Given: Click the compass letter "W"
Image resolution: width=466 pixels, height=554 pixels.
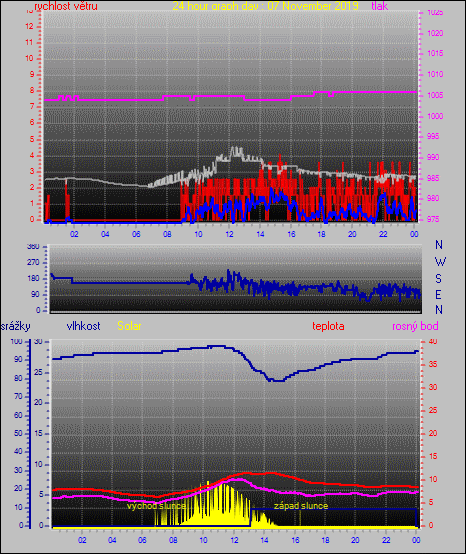Looking at the screenshot, I should coord(440,262).
